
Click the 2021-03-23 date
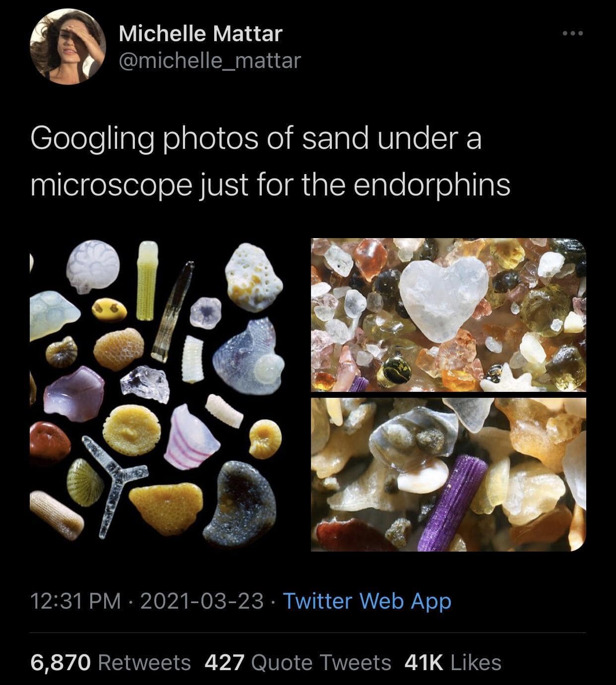202,601
